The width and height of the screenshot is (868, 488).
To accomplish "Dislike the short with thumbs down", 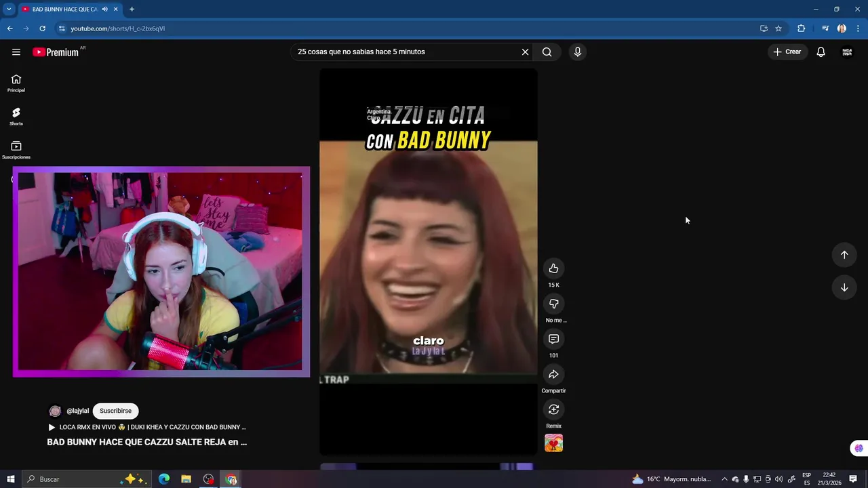I will [554, 304].
